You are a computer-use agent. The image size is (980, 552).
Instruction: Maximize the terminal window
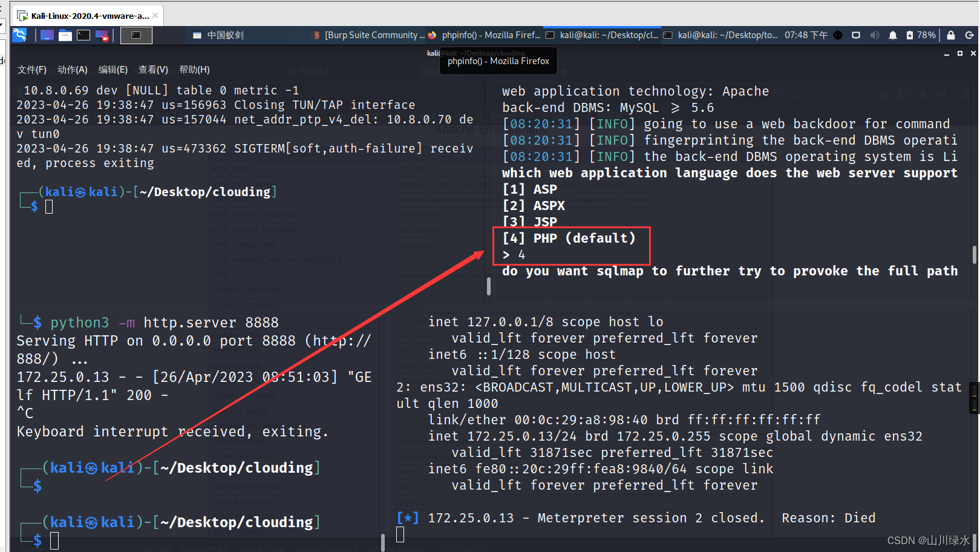click(960, 53)
